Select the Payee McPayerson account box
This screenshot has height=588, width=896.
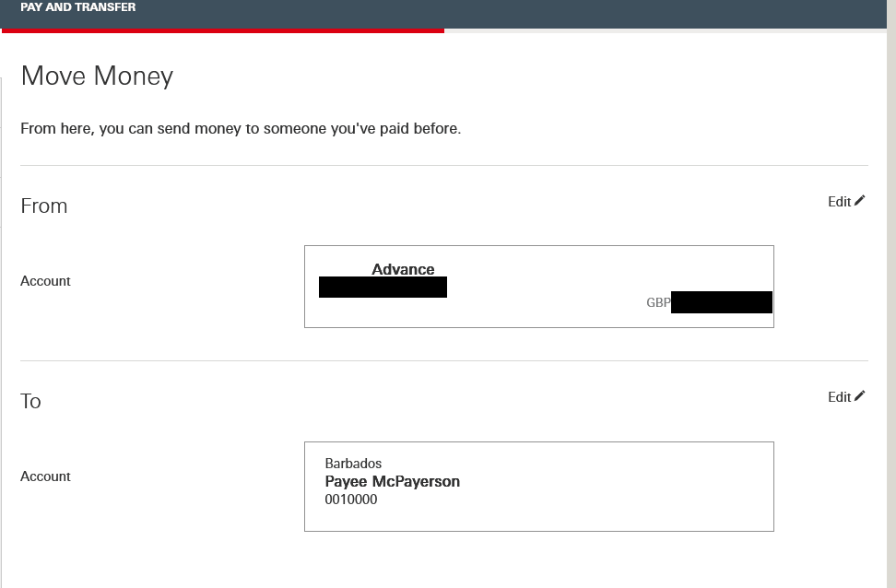click(539, 486)
